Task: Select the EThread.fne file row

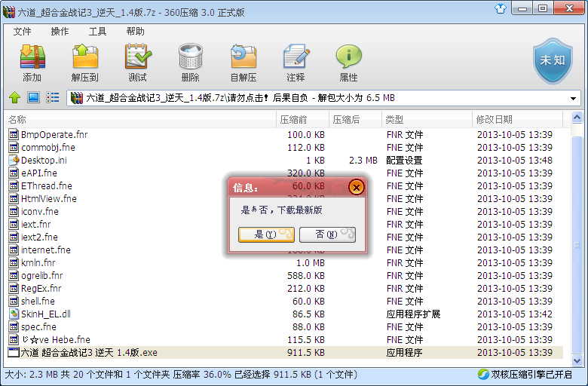Action: coord(285,185)
